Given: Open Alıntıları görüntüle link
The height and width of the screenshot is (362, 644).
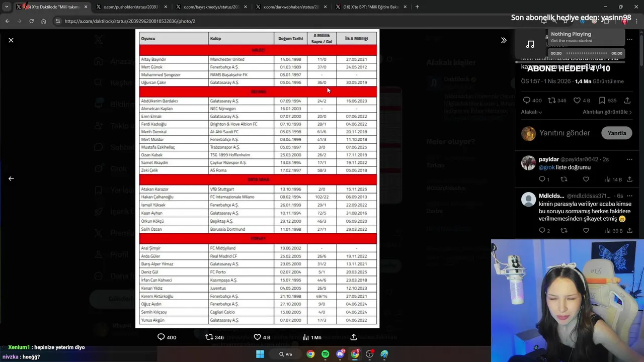Looking at the screenshot, I should pyautogui.click(x=607, y=112).
